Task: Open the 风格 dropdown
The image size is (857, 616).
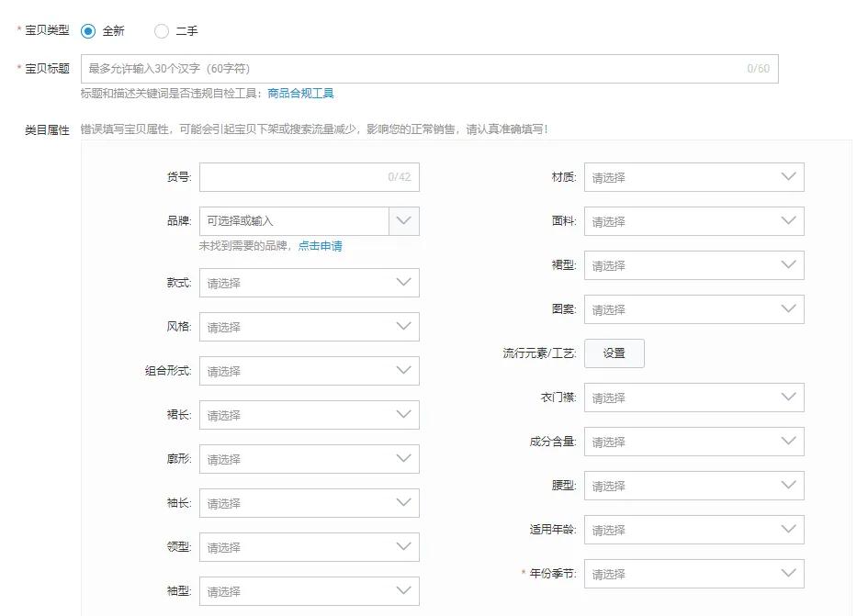Action: click(x=310, y=326)
